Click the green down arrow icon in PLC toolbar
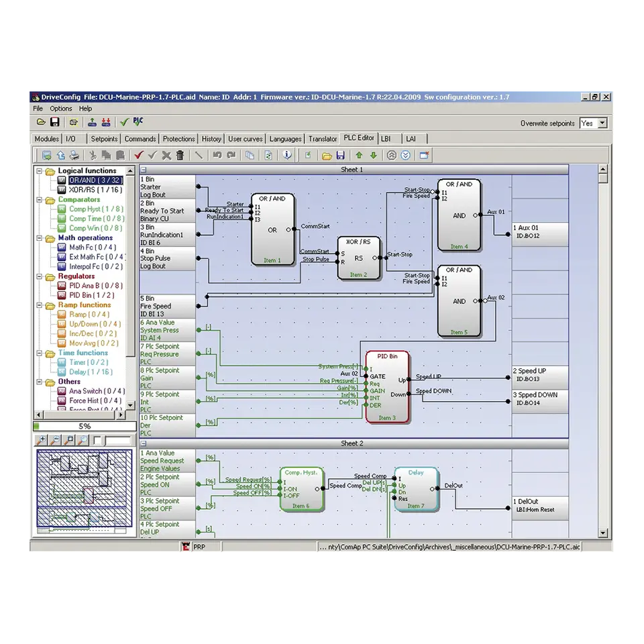644x644 pixels. coord(374,155)
